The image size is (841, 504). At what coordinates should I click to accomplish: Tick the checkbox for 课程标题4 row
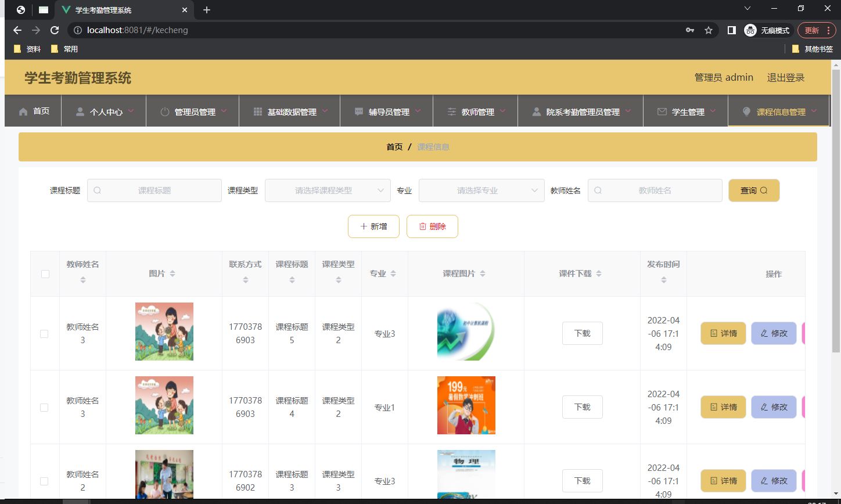coord(44,408)
